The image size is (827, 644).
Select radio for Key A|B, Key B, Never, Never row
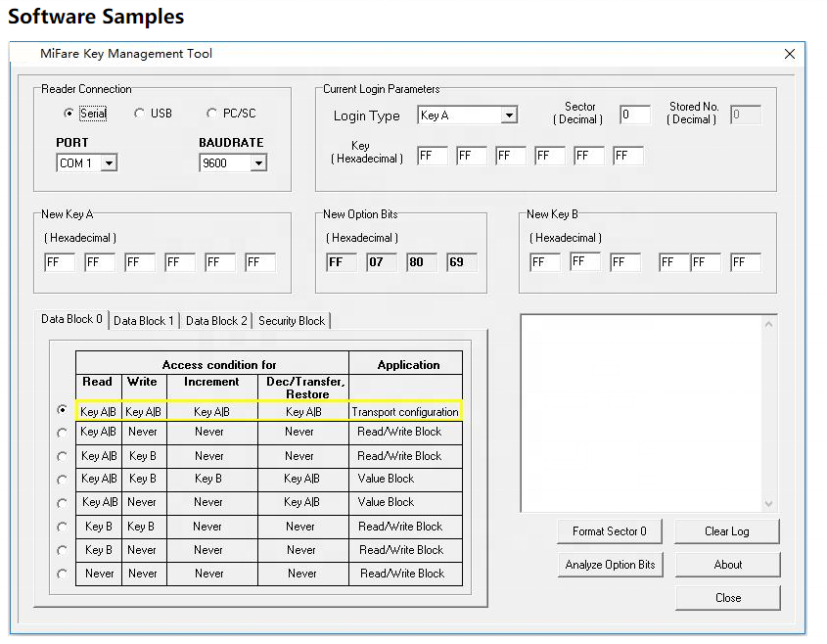point(63,456)
